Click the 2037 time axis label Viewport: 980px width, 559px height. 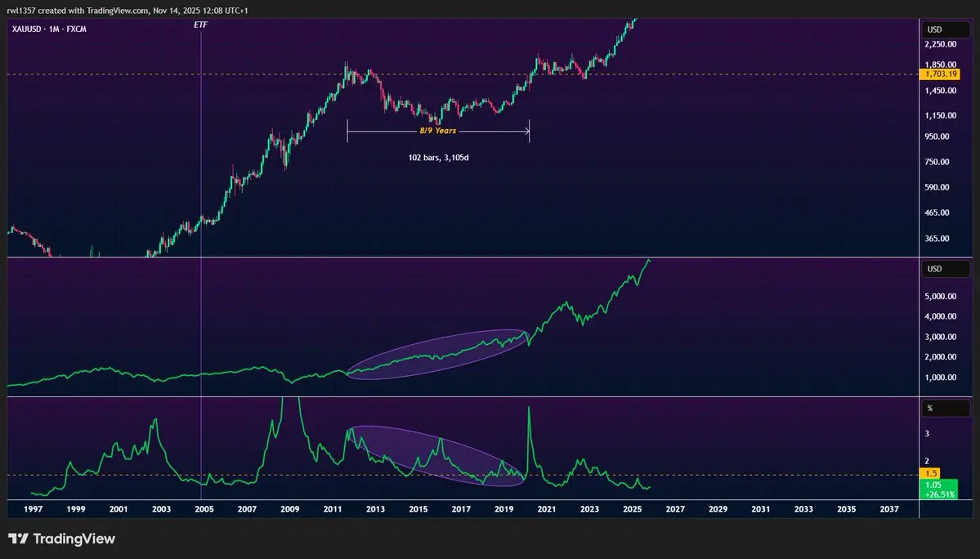[x=889, y=509]
